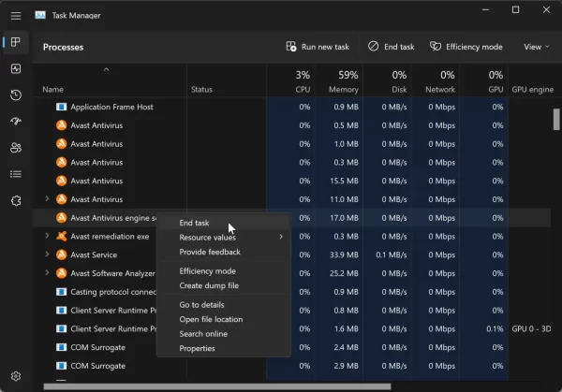Image resolution: width=562 pixels, height=392 pixels.
Task: Open the View dropdown
Action: coord(537,47)
